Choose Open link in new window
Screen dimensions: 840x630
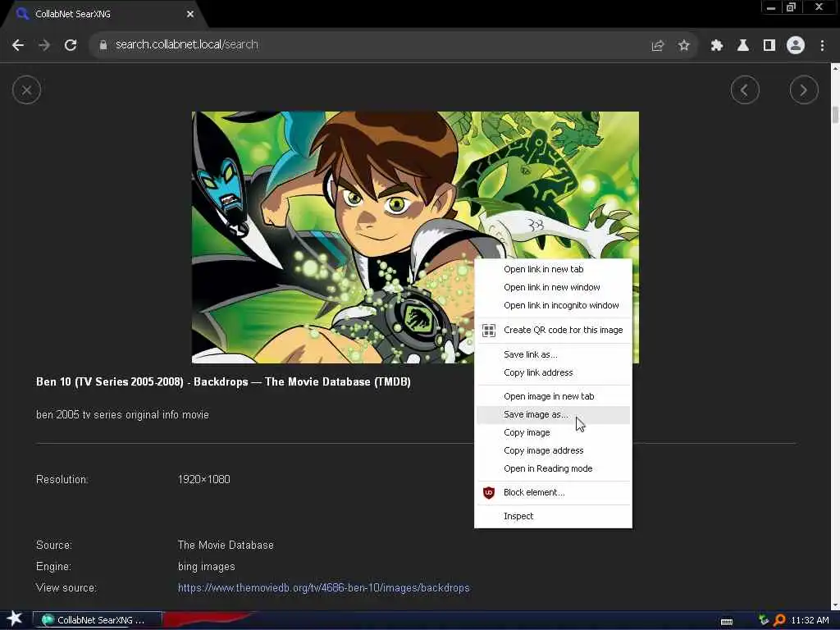(553, 288)
